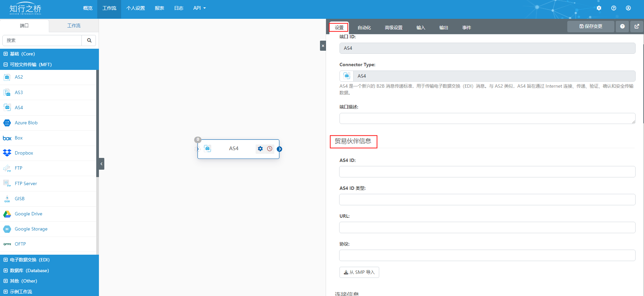644x296 pixels.
Task: Click the Google Drive connector icon
Action: click(x=7, y=214)
